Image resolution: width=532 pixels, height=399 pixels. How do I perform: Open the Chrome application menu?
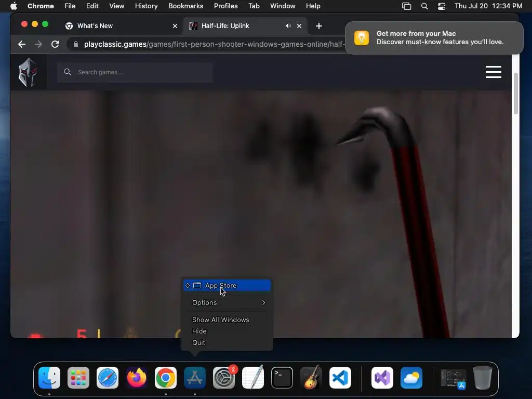point(41,6)
